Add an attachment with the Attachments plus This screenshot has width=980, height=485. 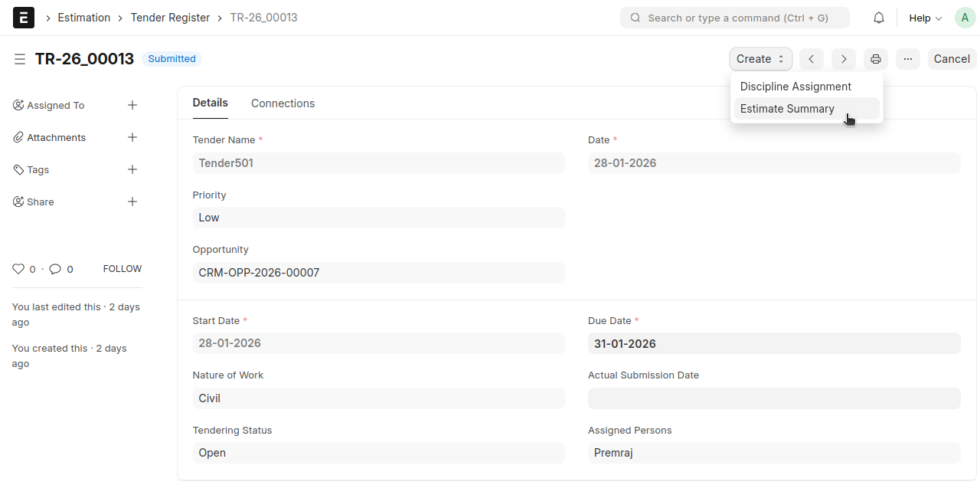132,137
